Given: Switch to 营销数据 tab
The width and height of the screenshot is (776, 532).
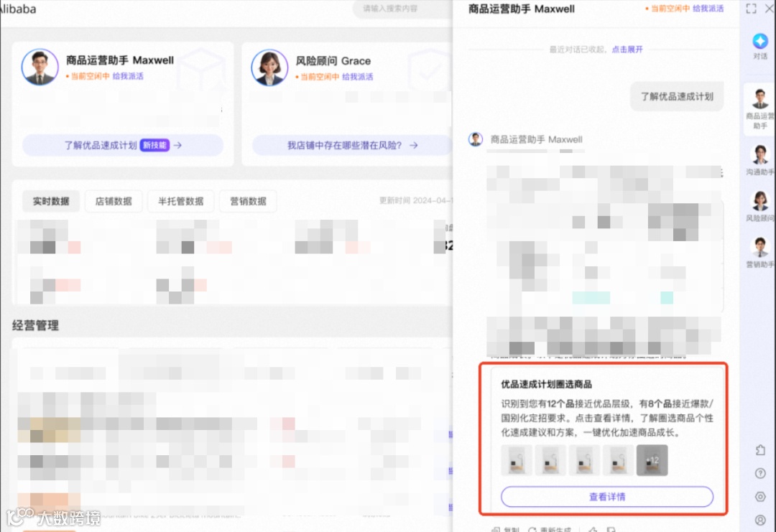Looking at the screenshot, I should click(248, 201).
